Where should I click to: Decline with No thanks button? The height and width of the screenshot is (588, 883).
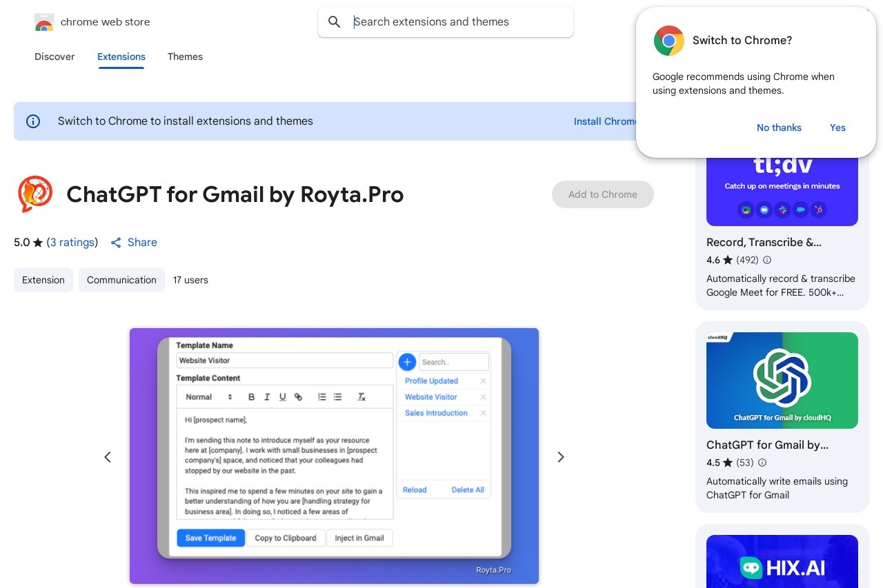coord(779,128)
